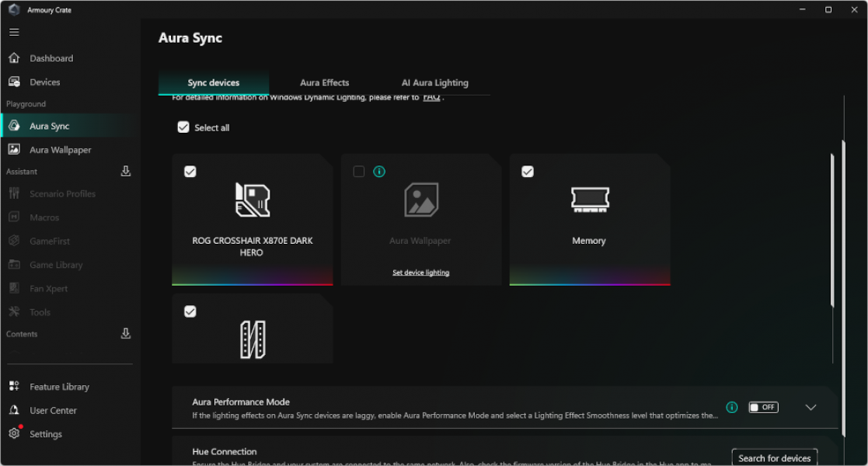Viewport: 868px width, 466px height.
Task: Uncheck the LED strip device checkbox
Action: 190,311
